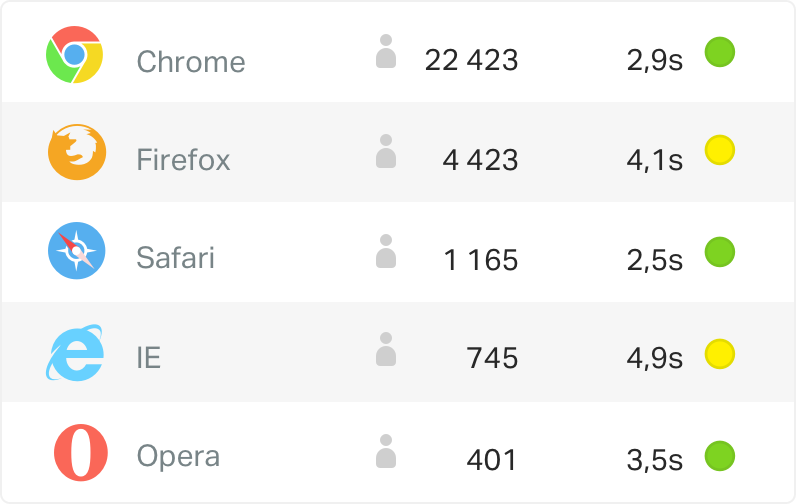Click the user icon in Chrome row
The image size is (796, 504).
386,51
